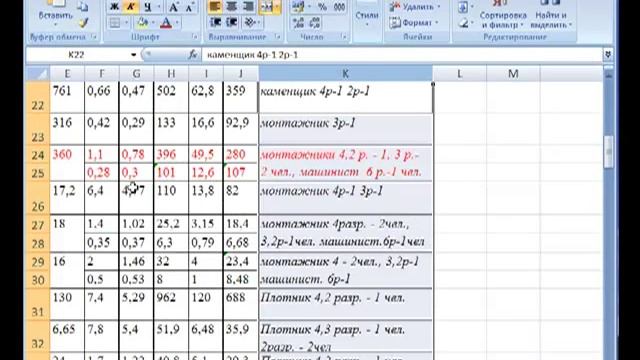Image resolution: width=640 pixels, height=360 pixels.
Task: Increase the cell indent
Action: (x=231, y=22)
